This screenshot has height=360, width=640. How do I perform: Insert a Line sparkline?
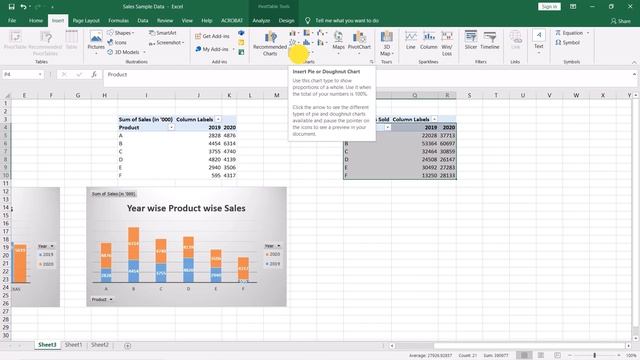[411, 40]
